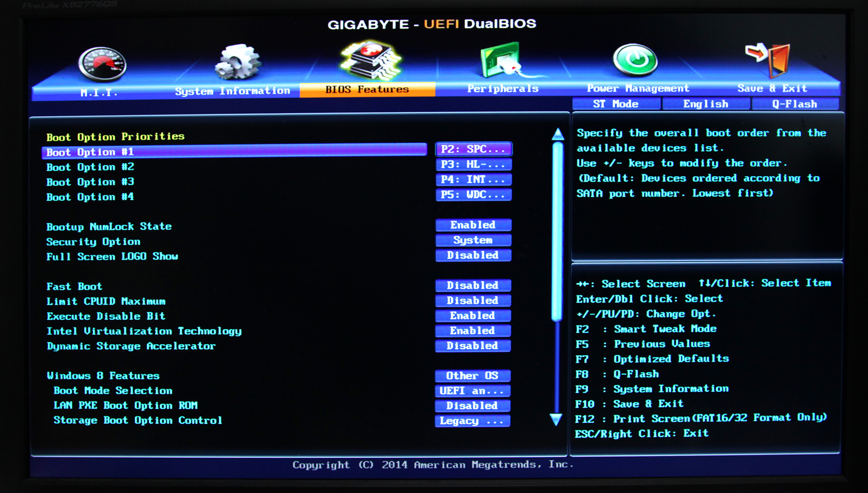This screenshot has height=493, width=868.
Task: Launch the Q-Flash utility button
Action: coord(795,104)
